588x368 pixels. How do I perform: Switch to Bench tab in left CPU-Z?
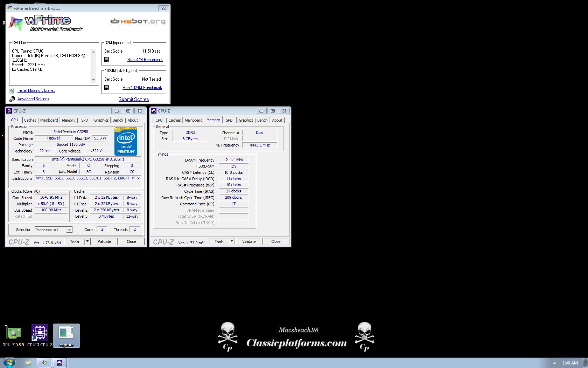tap(118, 120)
